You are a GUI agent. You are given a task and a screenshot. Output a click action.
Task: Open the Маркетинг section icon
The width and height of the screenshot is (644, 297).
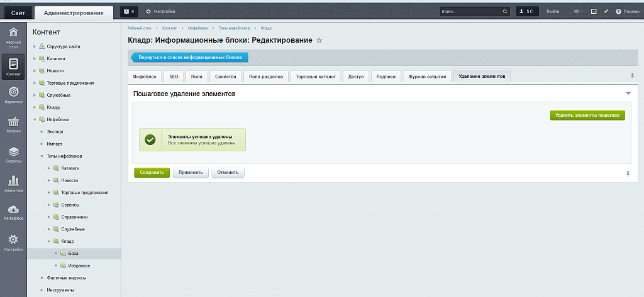coord(13,94)
